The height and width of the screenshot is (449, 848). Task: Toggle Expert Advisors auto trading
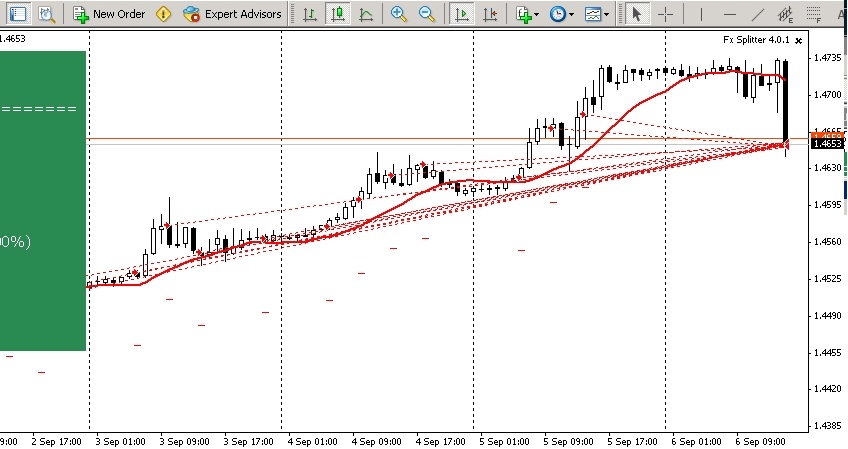pyautogui.click(x=233, y=14)
